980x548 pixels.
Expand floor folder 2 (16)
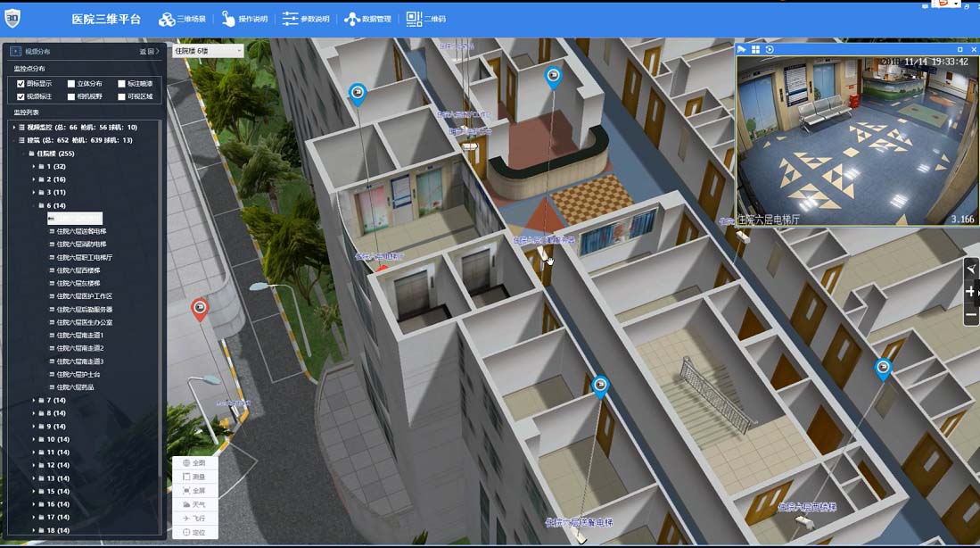[34, 179]
